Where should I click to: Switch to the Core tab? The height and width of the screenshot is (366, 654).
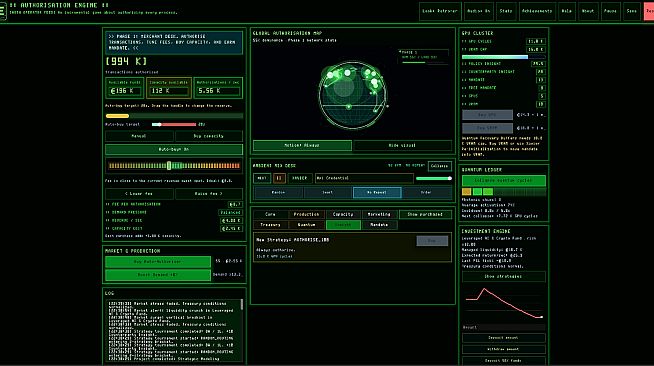(x=270, y=214)
